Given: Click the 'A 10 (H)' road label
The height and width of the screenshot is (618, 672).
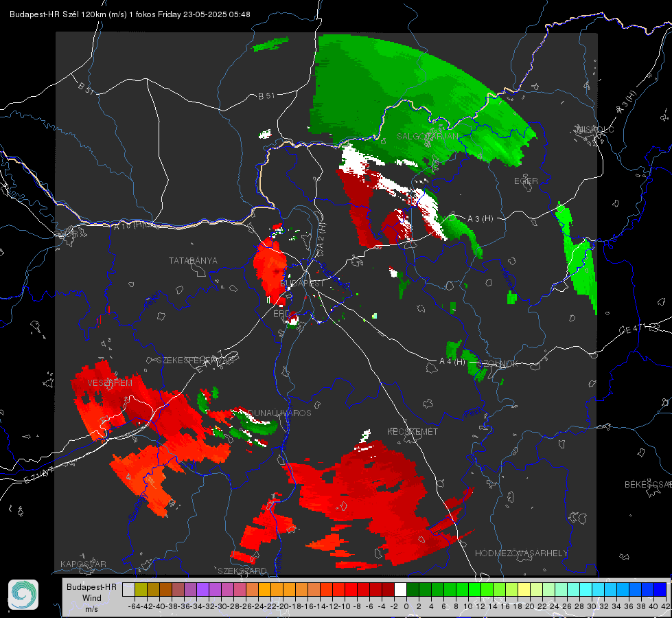Looking at the screenshot, I should pyautogui.click(x=130, y=225).
